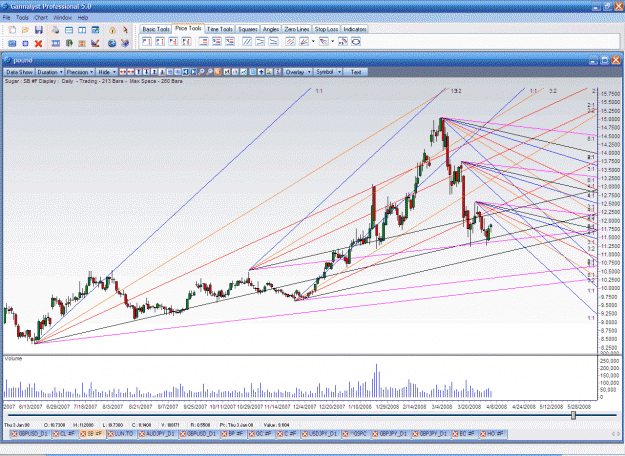Select the descending fan tool icon before second dropdown arrow
625x456 pixels.
323,41
